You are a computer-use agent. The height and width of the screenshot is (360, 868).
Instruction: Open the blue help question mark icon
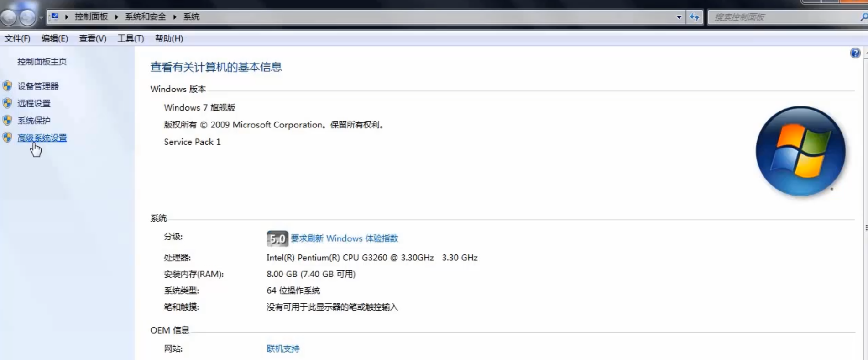point(855,53)
